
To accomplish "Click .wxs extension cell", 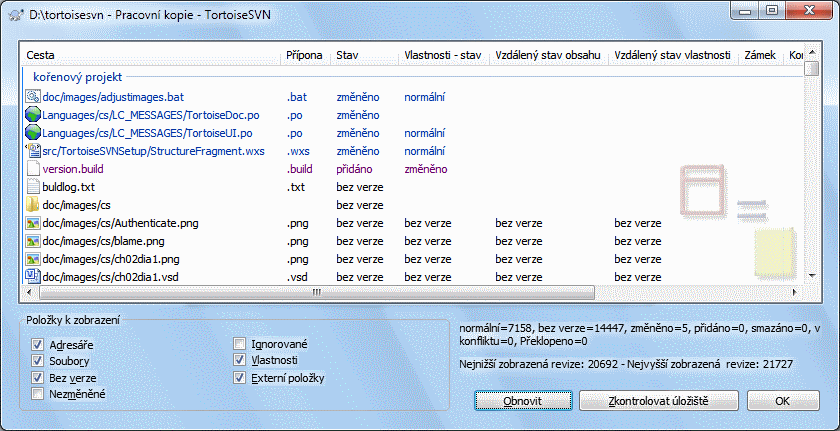I will 298,151.
